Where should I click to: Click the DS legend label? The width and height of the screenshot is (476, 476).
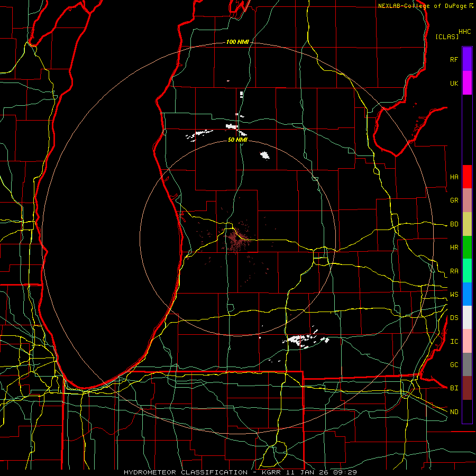(454, 318)
